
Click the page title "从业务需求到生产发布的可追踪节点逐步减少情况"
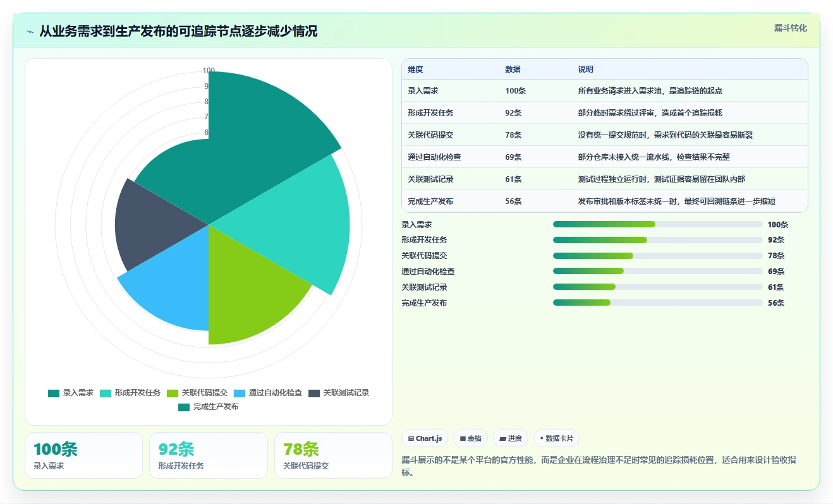[178, 32]
